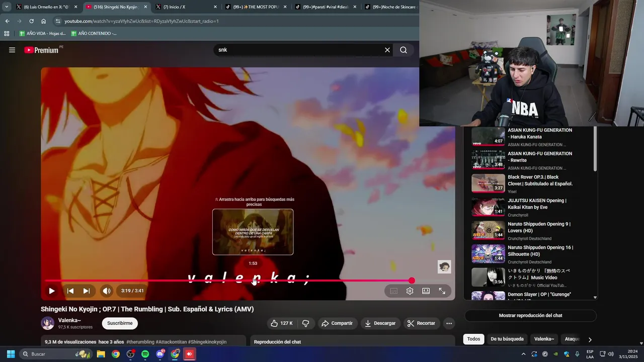This screenshot has width=644, height=362.
Task: Click the microphone icon in system tray
Action: coord(577,354)
